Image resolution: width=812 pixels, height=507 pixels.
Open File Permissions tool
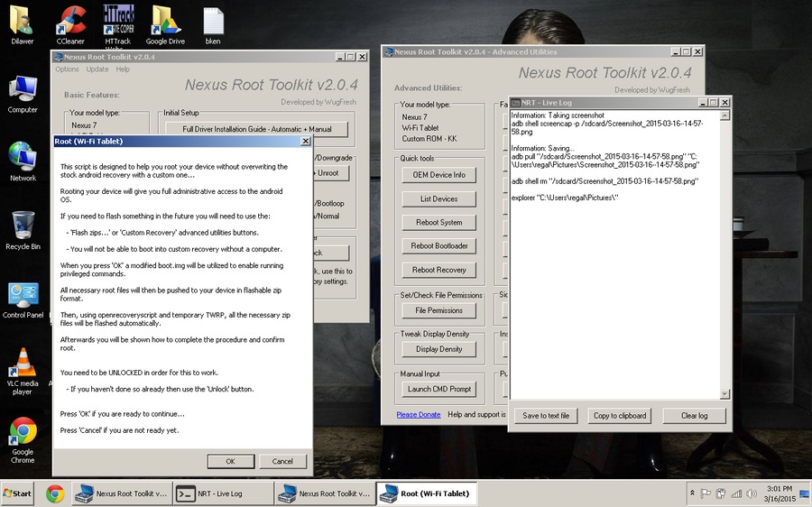tap(438, 310)
